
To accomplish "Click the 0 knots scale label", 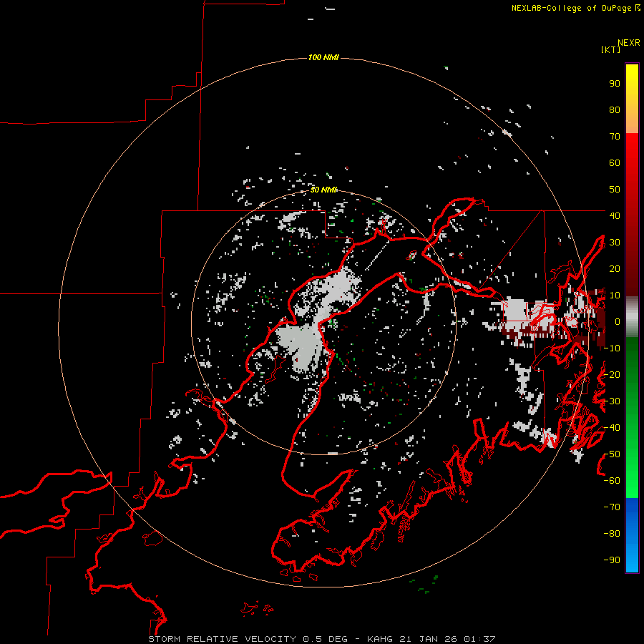I will click(617, 321).
